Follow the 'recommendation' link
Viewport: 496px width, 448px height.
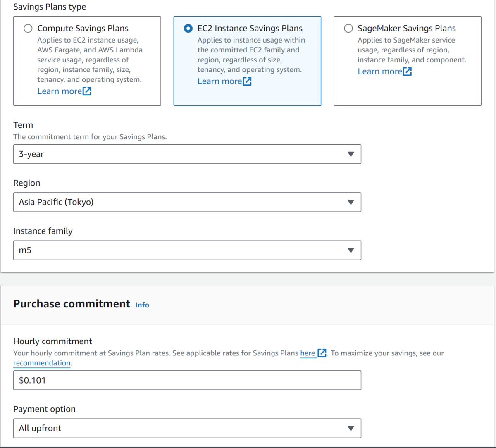tap(42, 363)
